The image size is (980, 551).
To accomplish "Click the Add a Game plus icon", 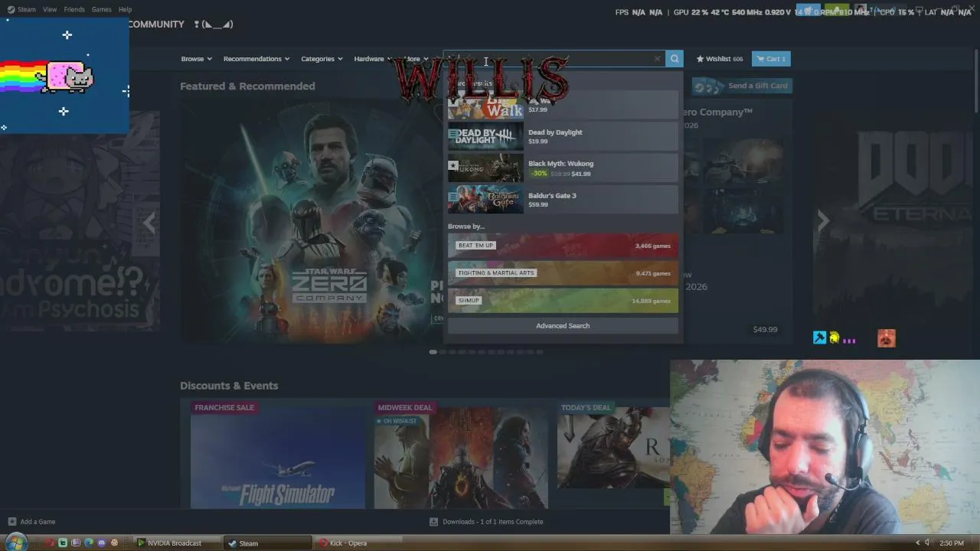I will [11, 522].
